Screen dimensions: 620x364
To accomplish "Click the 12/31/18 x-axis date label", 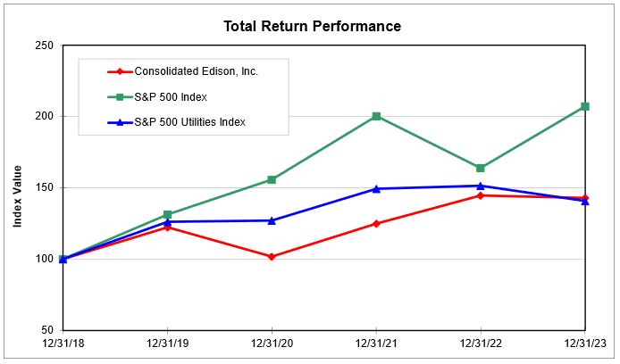I will tap(63, 343).
